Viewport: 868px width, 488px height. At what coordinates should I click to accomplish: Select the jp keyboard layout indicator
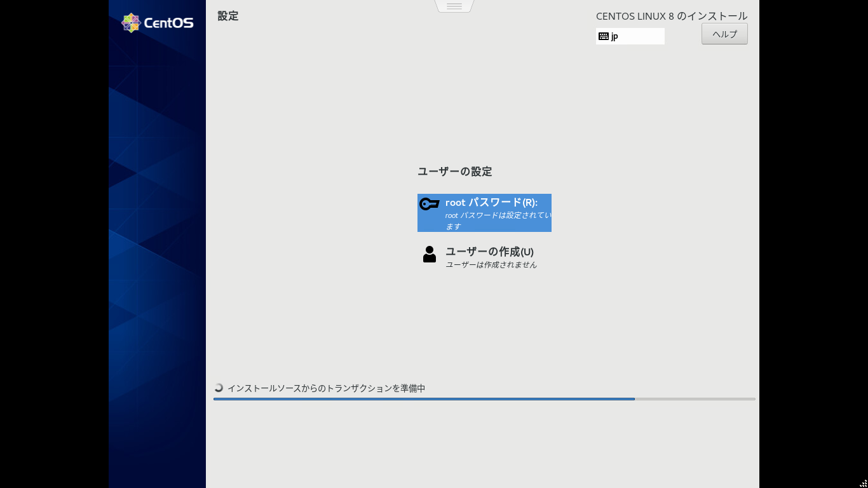[x=630, y=36]
